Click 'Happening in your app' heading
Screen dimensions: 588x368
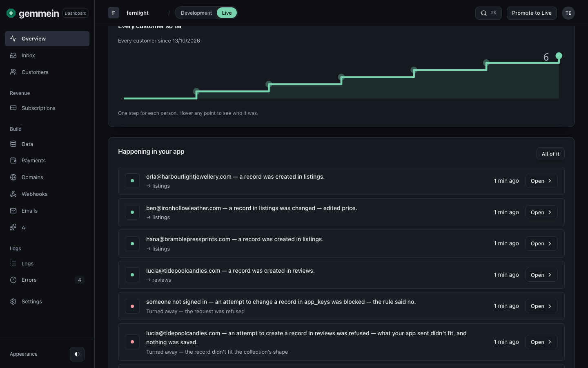pyautogui.click(x=151, y=151)
